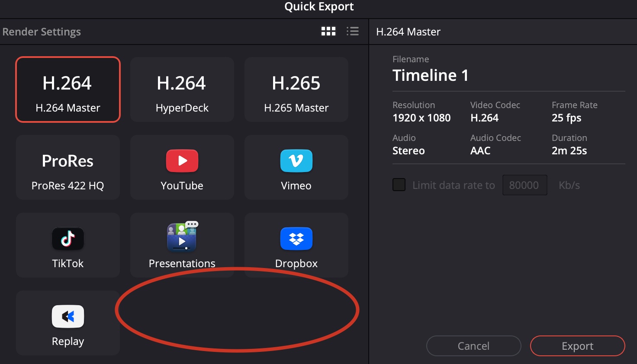Switch presets to list view
The height and width of the screenshot is (364, 637).
pyautogui.click(x=353, y=31)
